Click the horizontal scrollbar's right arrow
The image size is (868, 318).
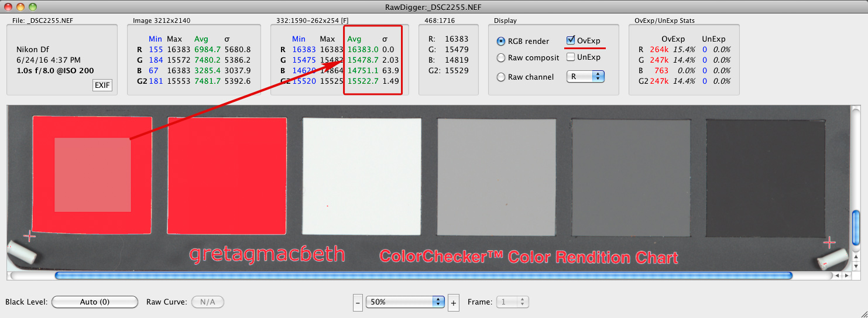tap(846, 275)
